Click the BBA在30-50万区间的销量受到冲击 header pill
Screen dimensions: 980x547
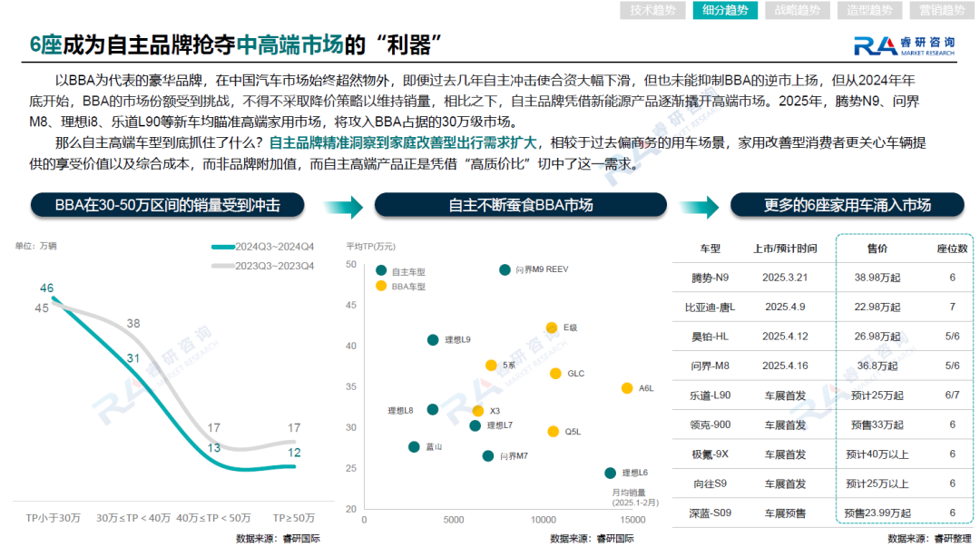tap(168, 205)
